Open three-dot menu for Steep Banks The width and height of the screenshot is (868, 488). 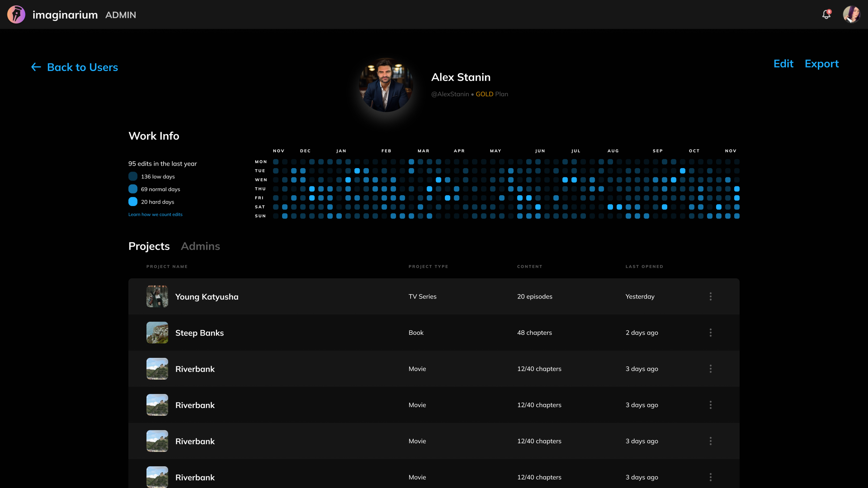pos(710,332)
